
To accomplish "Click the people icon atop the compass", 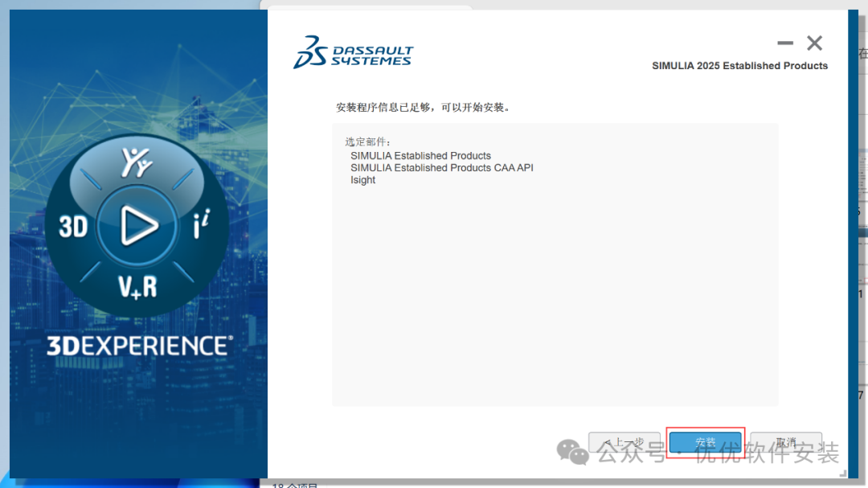I will 137,163.
